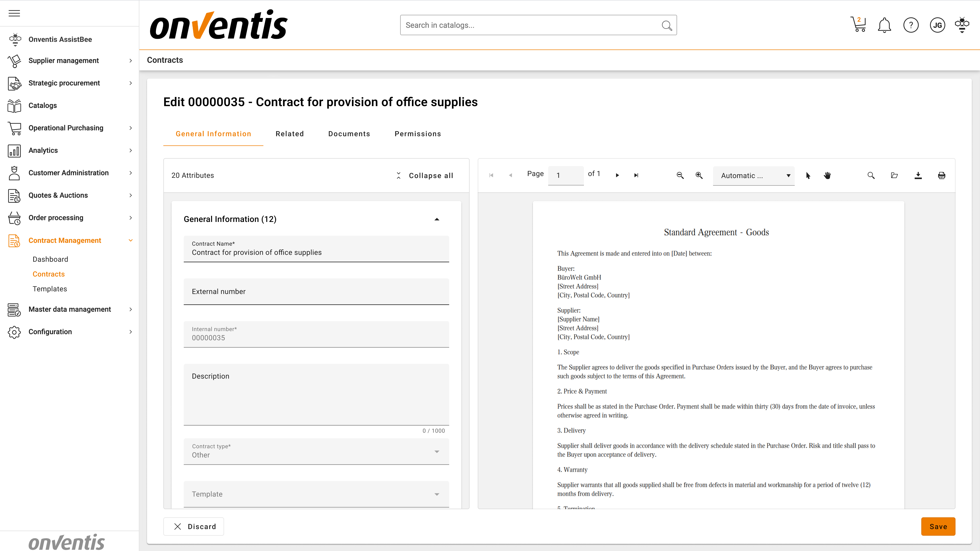Image resolution: width=980 pixels, height=551 pixels.
Task: Open the Automatic zoom level dropdown
Action: pyautogui.click(x=753, y=175)
